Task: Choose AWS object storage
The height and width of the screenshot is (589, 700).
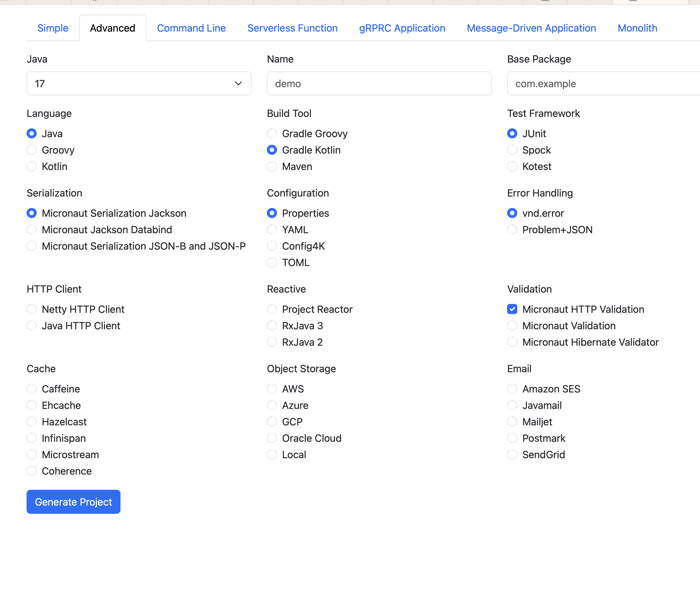Action: 272,388
